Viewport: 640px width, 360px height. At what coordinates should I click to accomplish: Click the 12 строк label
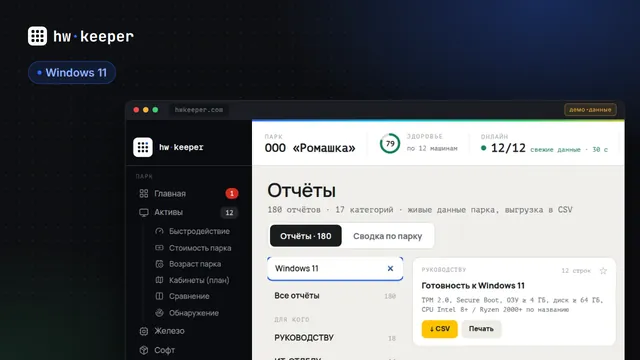coord(576,271)
